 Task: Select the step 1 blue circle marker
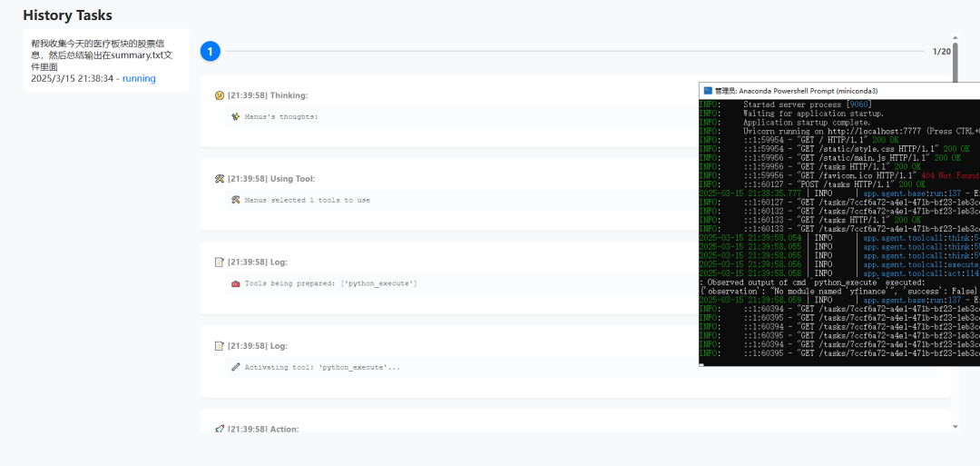(x=210, y=51)
